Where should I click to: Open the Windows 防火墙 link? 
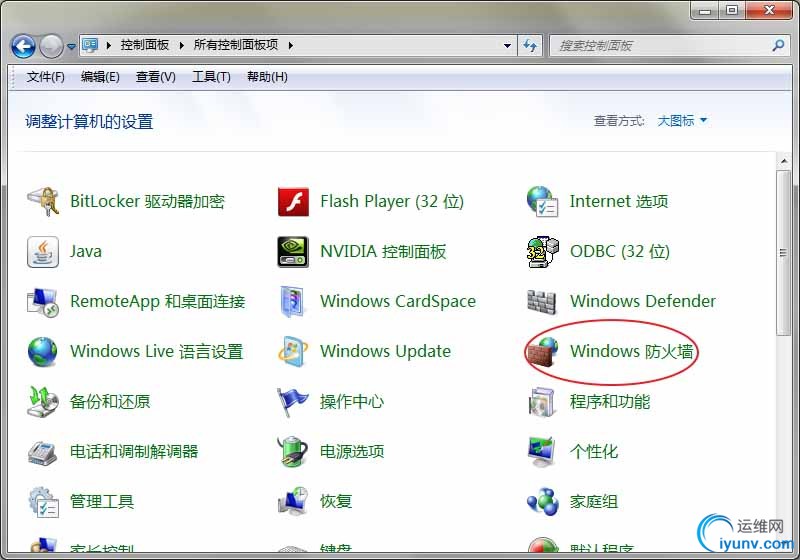[x=632, y=351]
